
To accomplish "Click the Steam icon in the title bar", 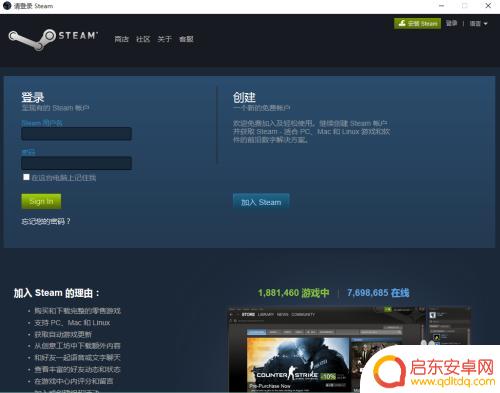I will [x=7, y=6].
